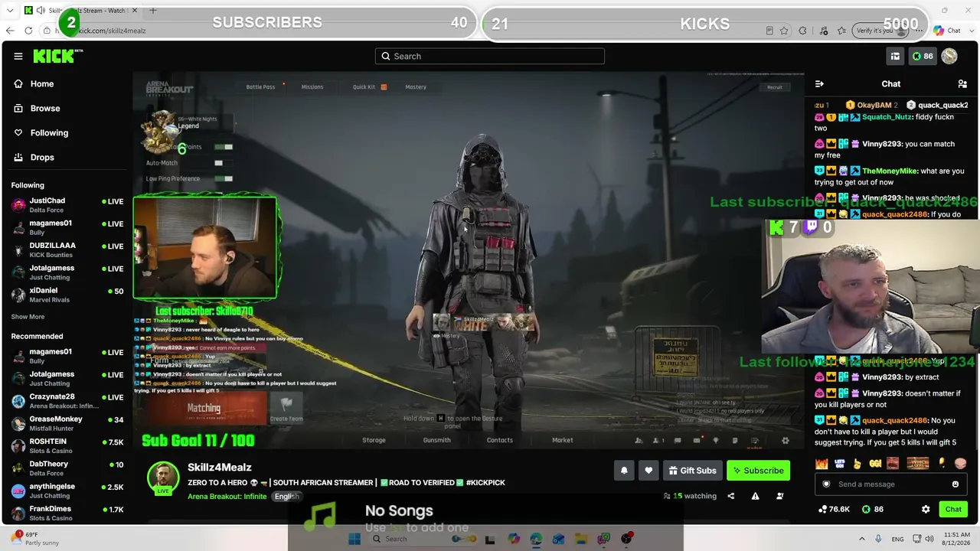The width and height of the screenshot is (980, 551).
Task: Open a new browser tab
Action: tap(152, 10)
